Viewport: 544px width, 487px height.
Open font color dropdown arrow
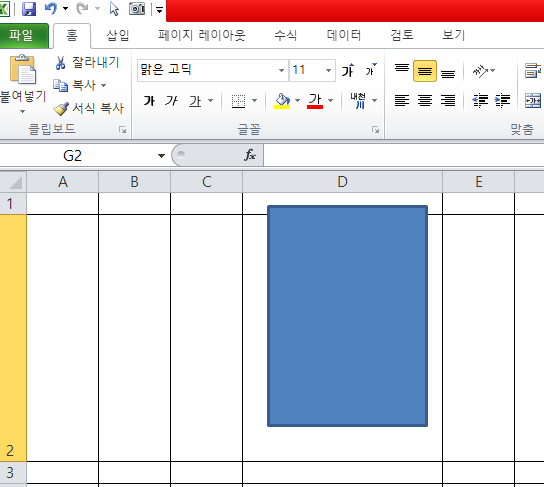(331, 101)
